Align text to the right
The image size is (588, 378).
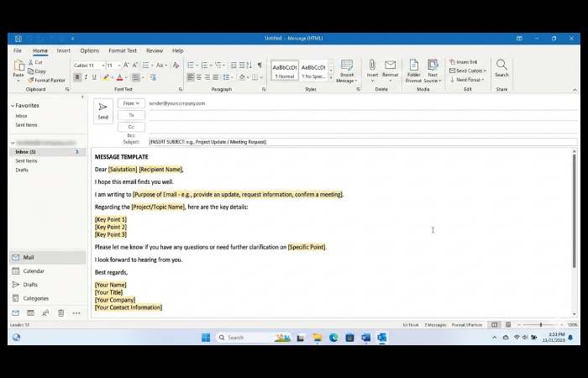(x=207, y=77)
